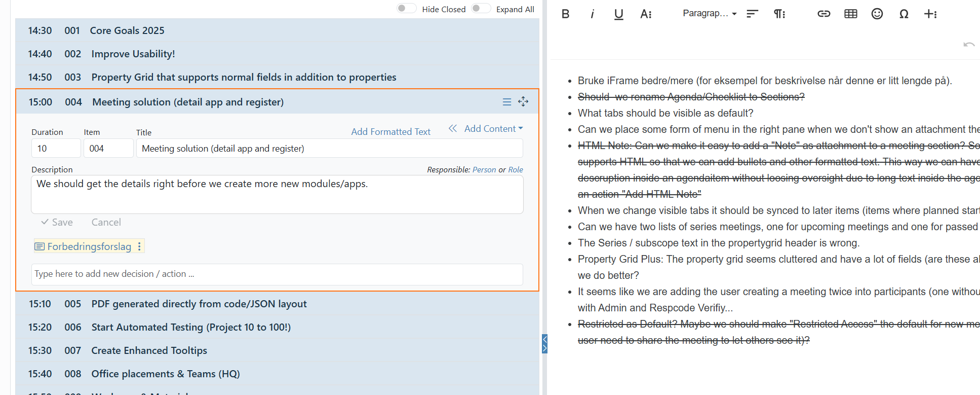The width and height of the screenshot is (980, 395).
Task: Assign responsible Person link
Action: [x=484, y=170]
